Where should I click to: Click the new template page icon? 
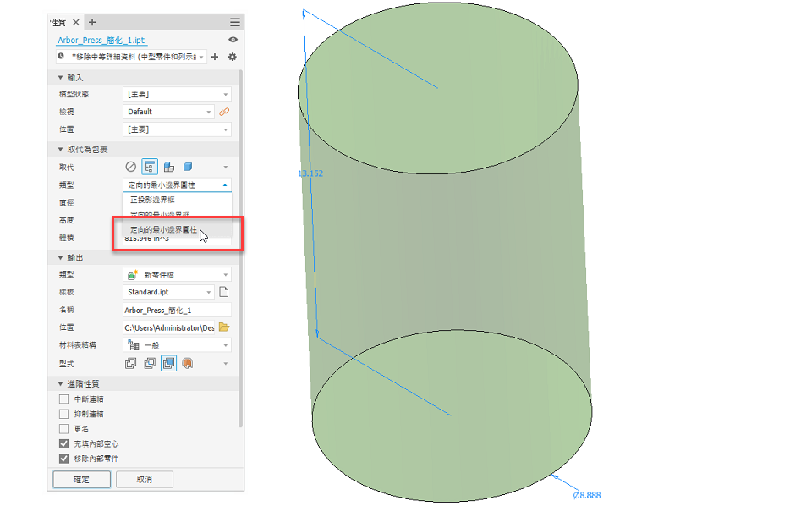pos(223,292)
